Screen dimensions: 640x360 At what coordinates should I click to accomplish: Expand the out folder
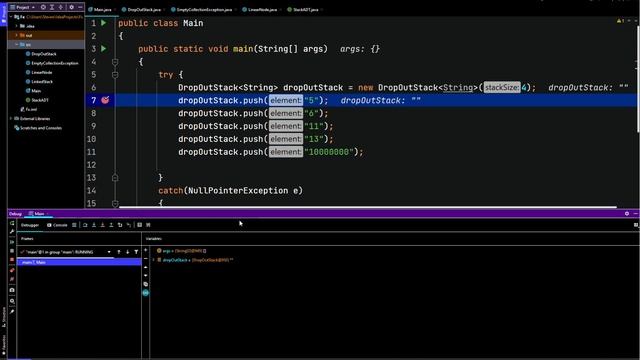pos(17,36)
